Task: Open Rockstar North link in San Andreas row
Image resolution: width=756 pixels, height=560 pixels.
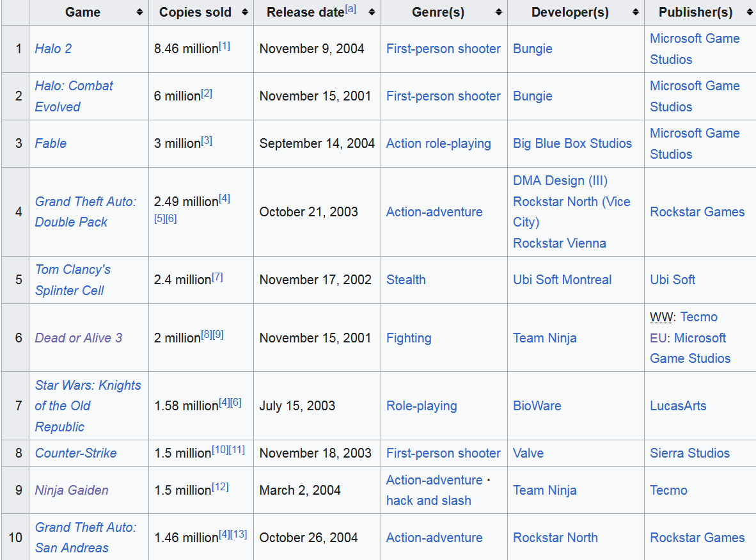Action: (555, 538)
